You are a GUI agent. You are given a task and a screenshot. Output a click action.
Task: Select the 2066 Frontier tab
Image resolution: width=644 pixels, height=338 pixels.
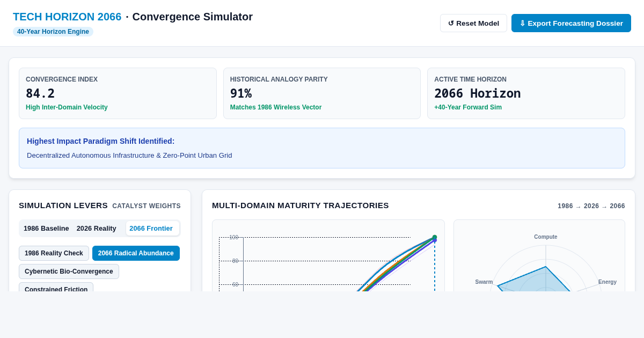pos(152,228)
